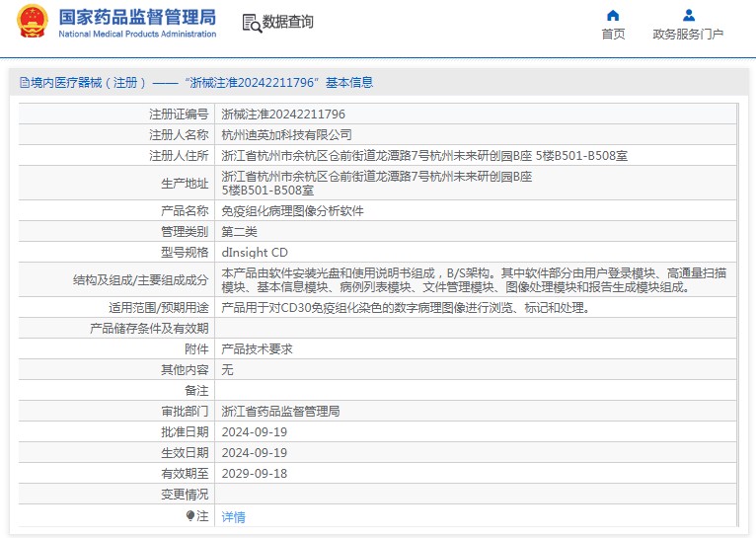
Task: Click the structure description starting 本产品由软件
Action: [x=474, y=280]
